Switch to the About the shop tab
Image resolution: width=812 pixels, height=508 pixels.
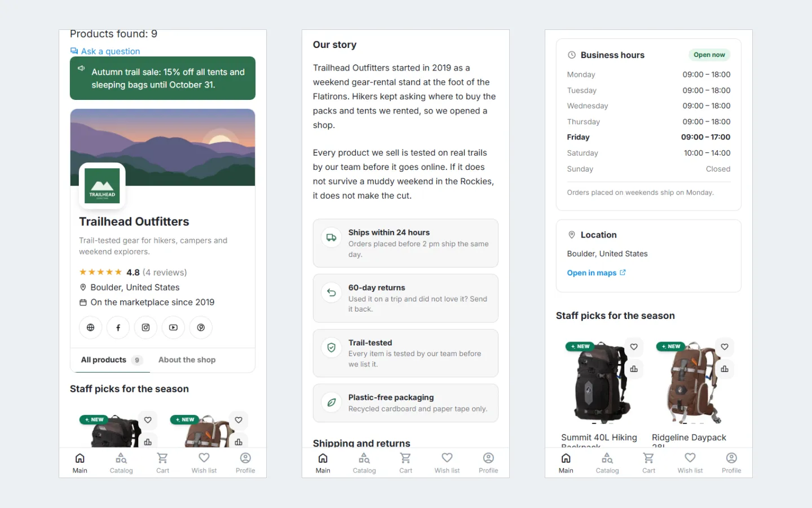point(187,360)
